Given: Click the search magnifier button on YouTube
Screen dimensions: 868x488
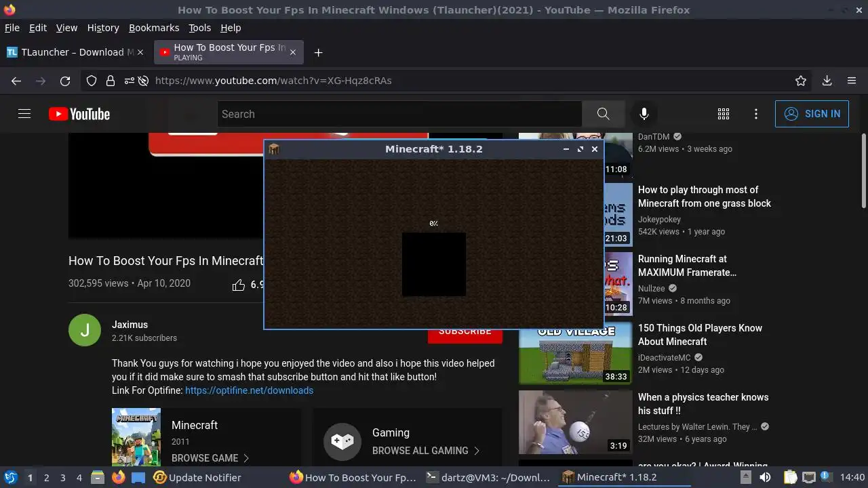Looking at the screenshot, I should pos(603,114).
